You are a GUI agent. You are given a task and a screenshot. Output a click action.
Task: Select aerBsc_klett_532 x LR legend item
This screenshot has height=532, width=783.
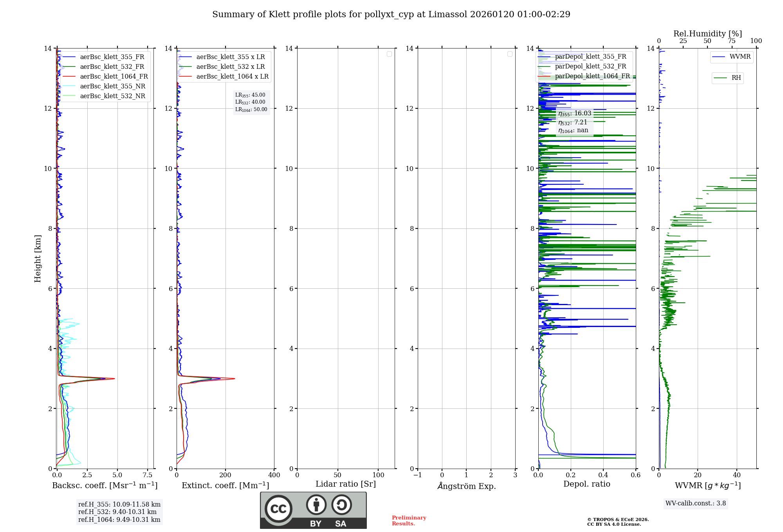[230, 67]
